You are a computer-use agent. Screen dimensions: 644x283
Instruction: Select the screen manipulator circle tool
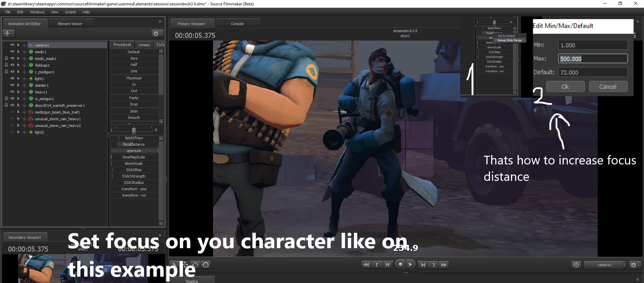206,265
